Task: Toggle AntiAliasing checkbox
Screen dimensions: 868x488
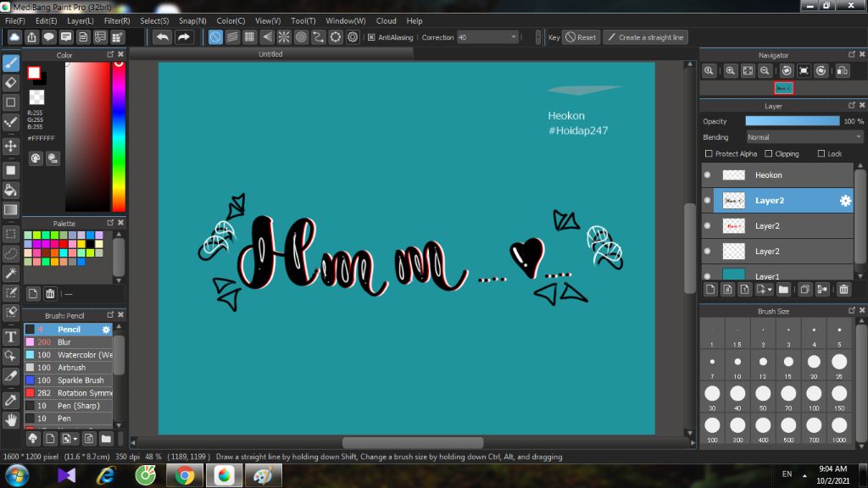Action: [371, 37]
